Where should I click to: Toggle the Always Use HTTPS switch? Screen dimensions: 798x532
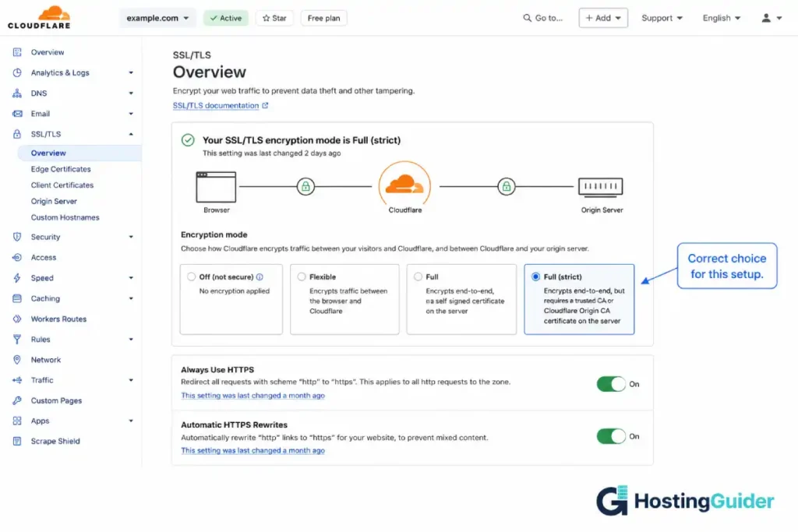pos(611,384)
